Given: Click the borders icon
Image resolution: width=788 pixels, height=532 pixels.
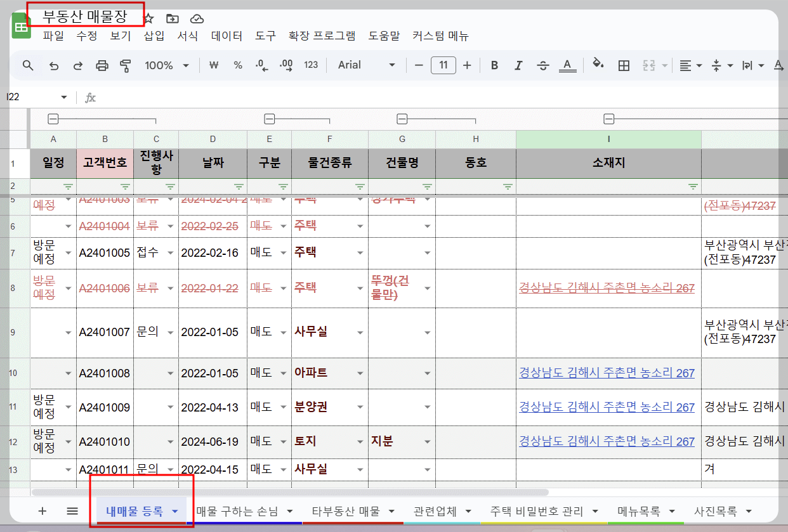Looking at the screenshot, I should [x=625, y=65].
